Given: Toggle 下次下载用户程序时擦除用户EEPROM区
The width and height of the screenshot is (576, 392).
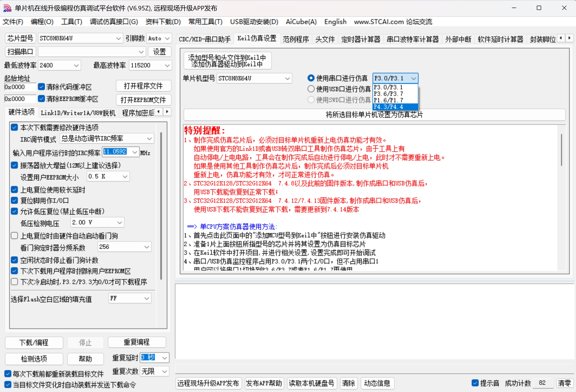Looking at the screenshot, I should [x=14, y=271].
